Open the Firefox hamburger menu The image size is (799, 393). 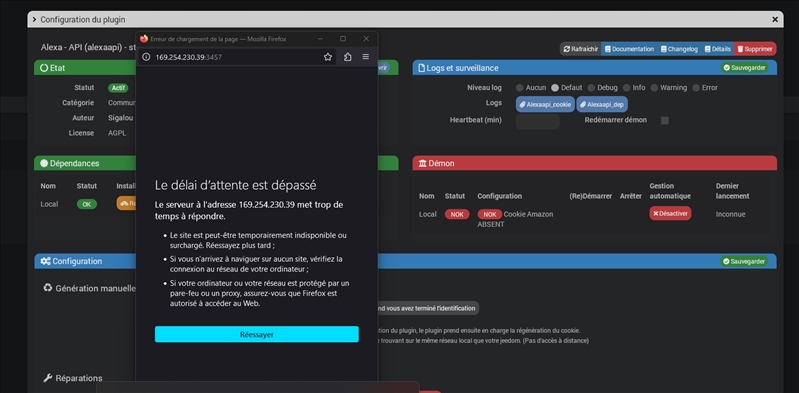(x=365, y=57)
